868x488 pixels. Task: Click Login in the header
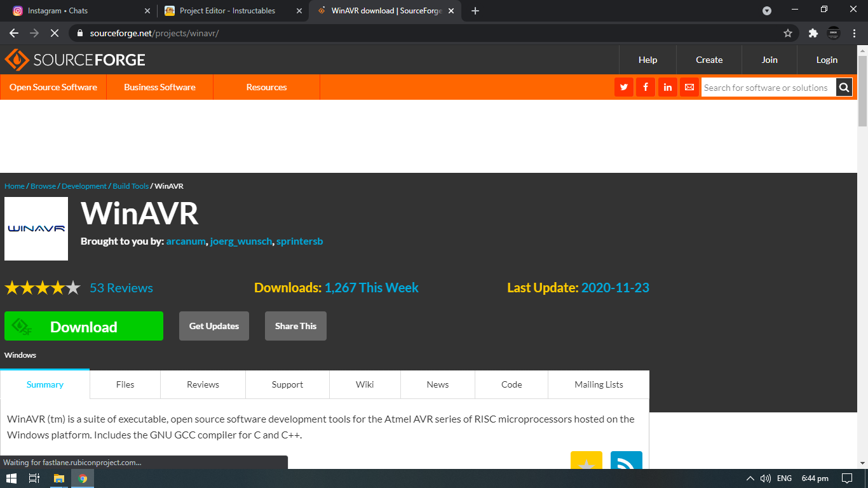pyautogui.click(x=827, y=60)
